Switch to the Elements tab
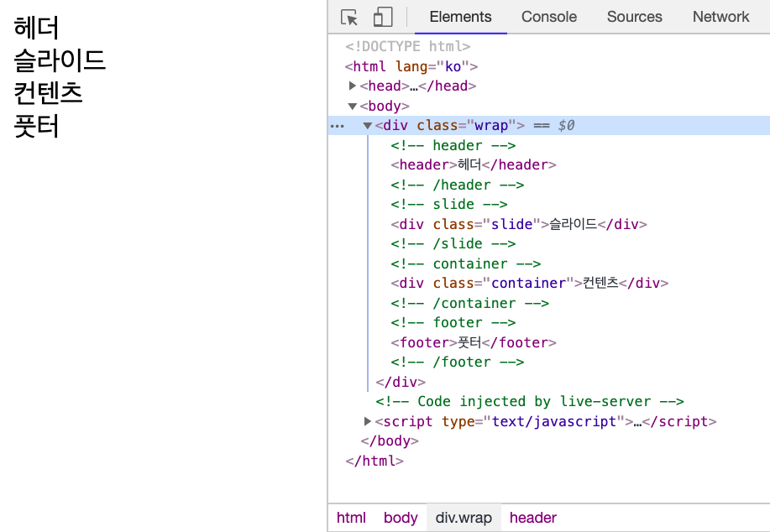The width and height of the screenshot is (770, 532). click(461, 17)
